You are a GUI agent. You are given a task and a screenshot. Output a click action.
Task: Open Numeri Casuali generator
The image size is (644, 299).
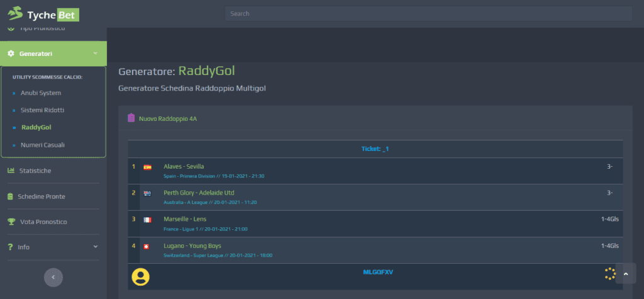(x=42, y=145)
